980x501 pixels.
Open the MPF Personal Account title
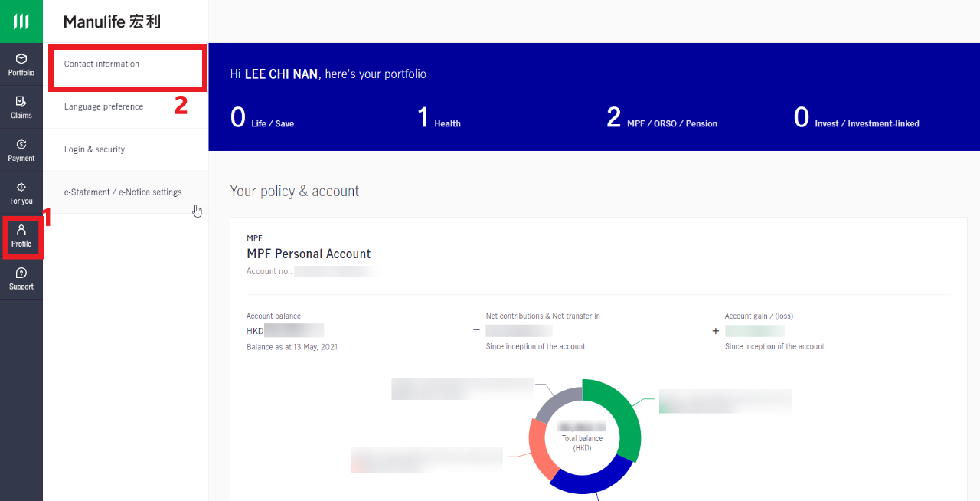coord(309,254)
